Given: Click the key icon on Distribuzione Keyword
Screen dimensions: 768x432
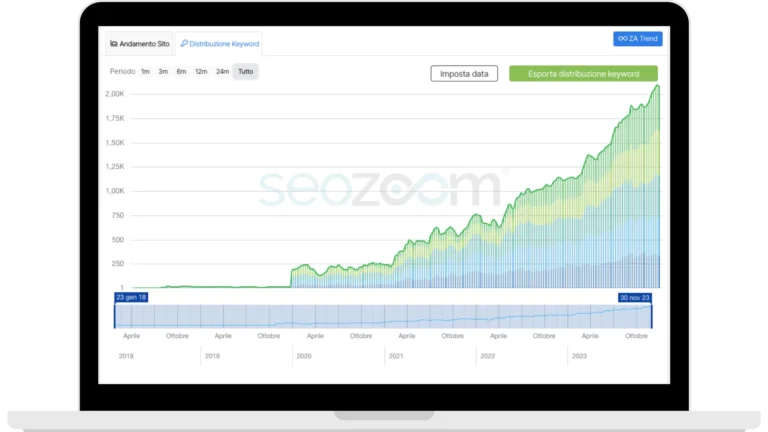Looking at the screenshot, I should pyautogui.click(x=184, y=44).
